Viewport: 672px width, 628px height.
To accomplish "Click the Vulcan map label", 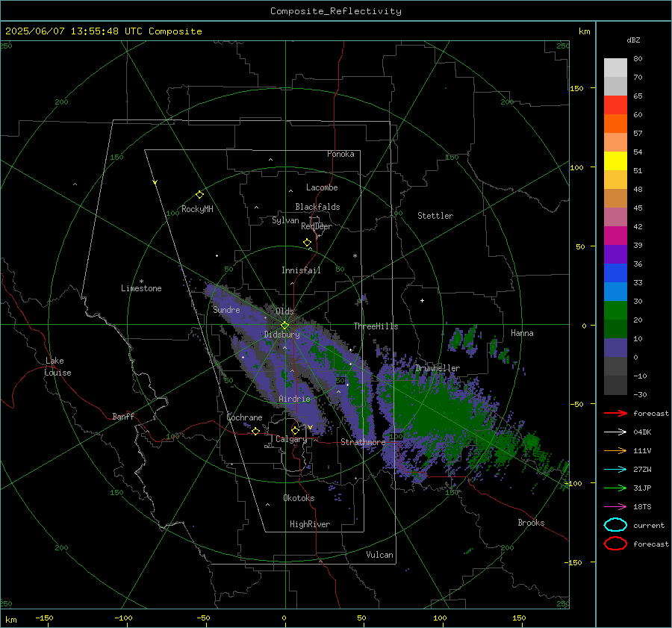I will pyautogui.click(x=380, y=555).
